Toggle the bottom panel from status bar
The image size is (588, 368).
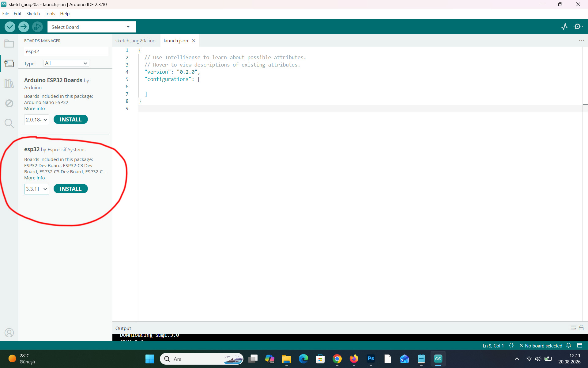580,346
